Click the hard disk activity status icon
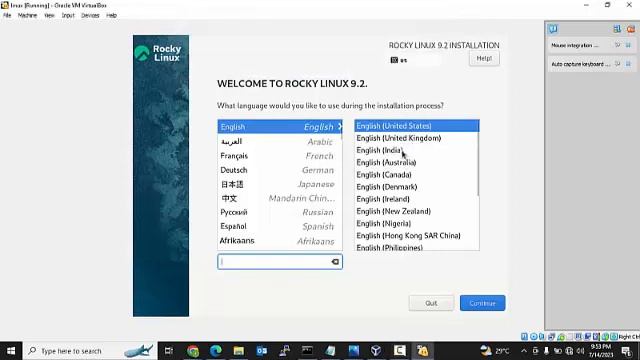Image resolution: width=640 pixels, height=360 pixels. [x=524, y=337]
